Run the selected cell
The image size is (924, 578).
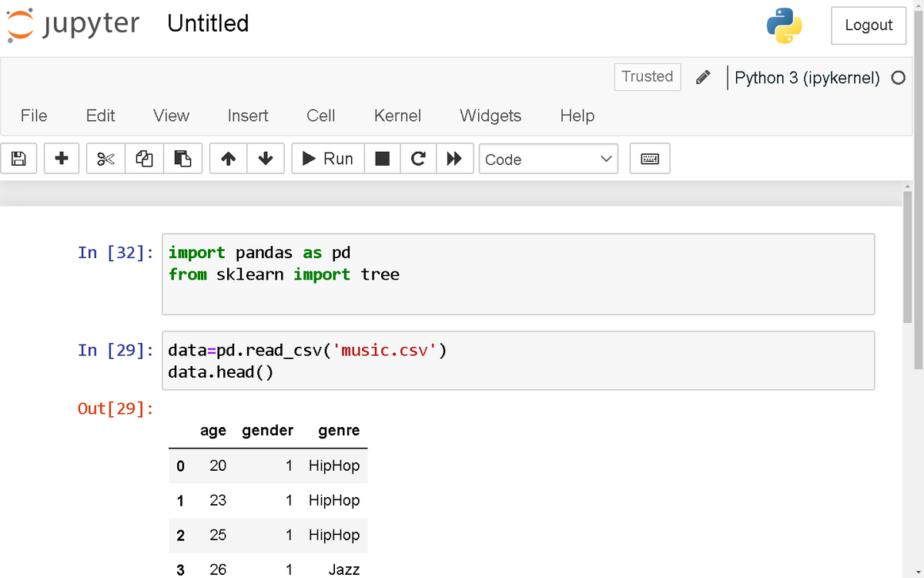pyautogui.click(x=328, y=159)
